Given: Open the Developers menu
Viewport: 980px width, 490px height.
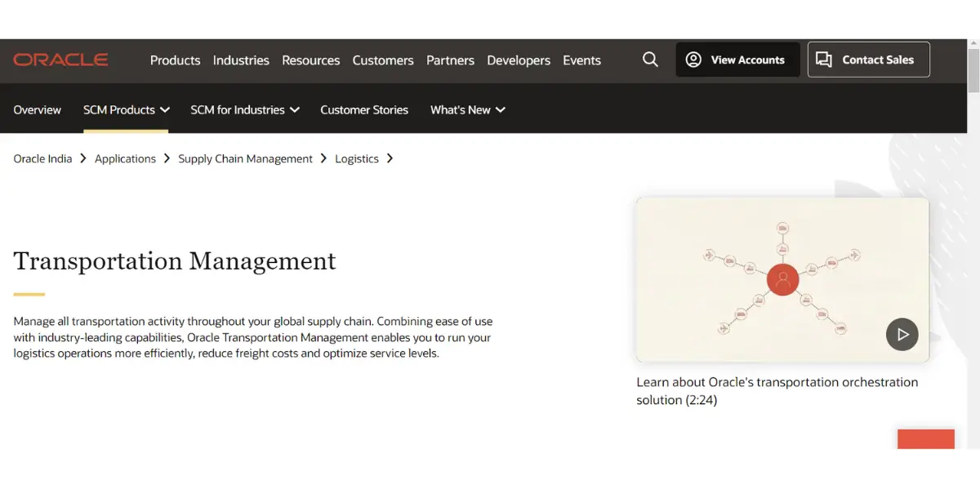Looking at the screenshot, I should tap(519, 60).
